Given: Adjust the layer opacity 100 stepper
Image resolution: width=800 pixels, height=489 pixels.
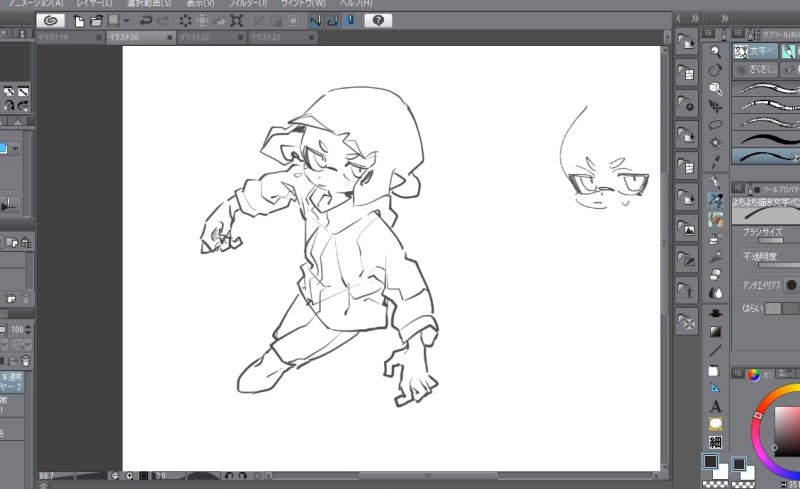Looking at the screenshot, I should [28, 330].
